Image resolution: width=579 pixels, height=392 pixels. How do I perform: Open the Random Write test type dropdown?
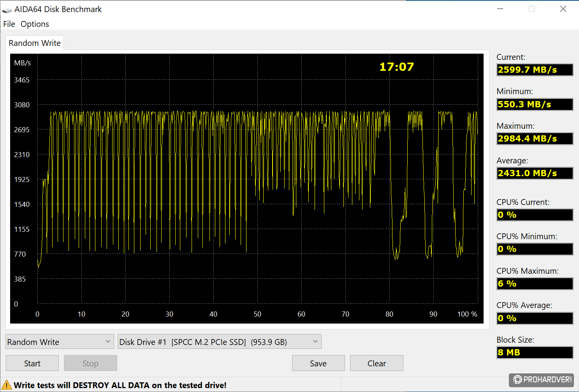(60, 342)
